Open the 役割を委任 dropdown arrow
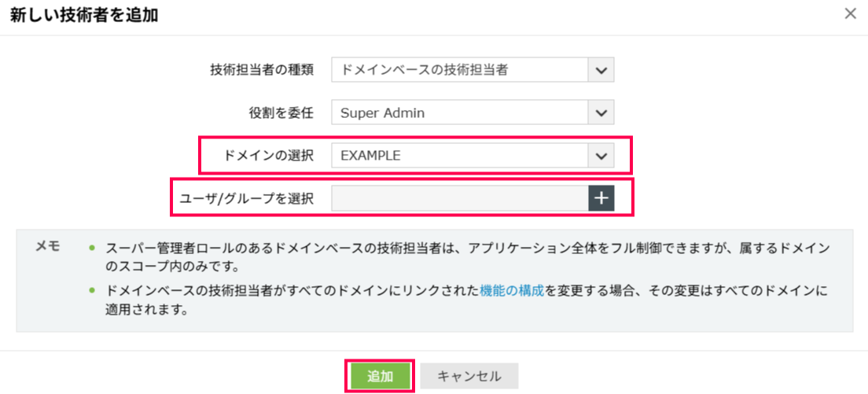Viewport: 868px width, 394px height. (601, 112)
